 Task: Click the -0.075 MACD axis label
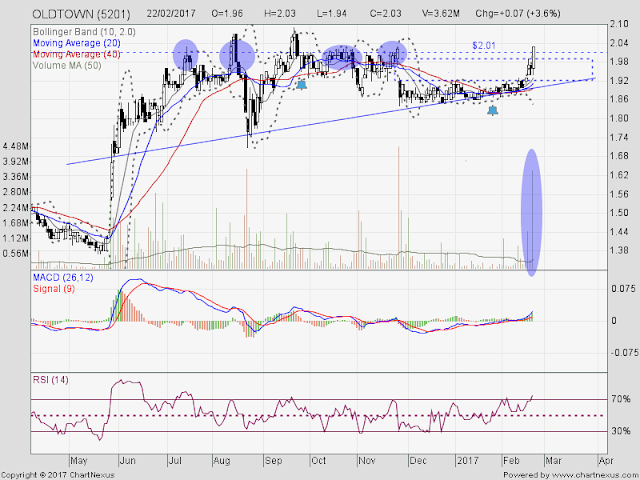click(x=622, y=352)
